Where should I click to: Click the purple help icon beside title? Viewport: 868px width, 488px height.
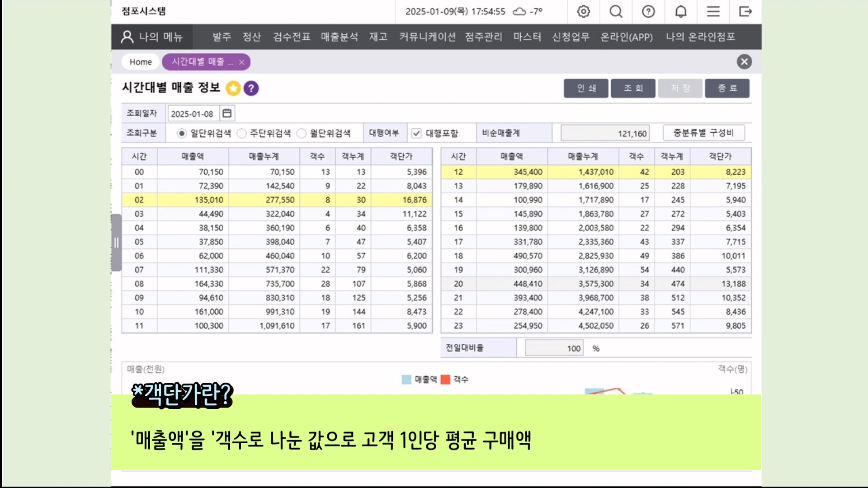click(x=251, y=88)
